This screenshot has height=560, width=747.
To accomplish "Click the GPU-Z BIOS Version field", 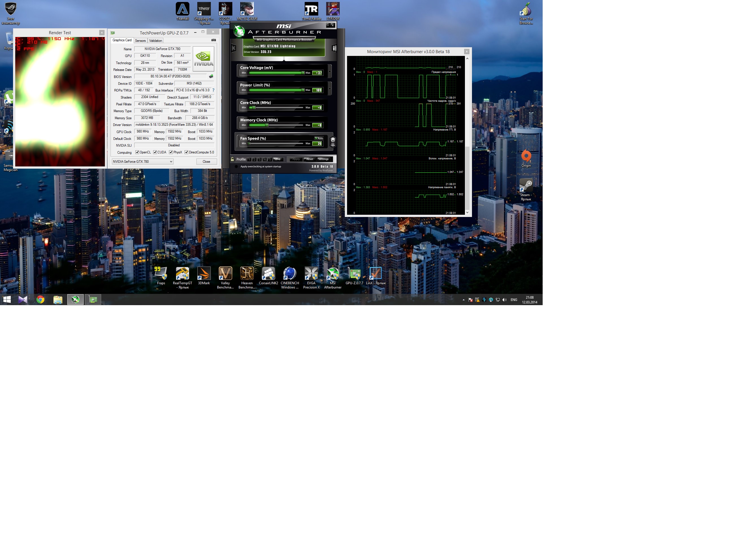I will click(x=170, y=76).
